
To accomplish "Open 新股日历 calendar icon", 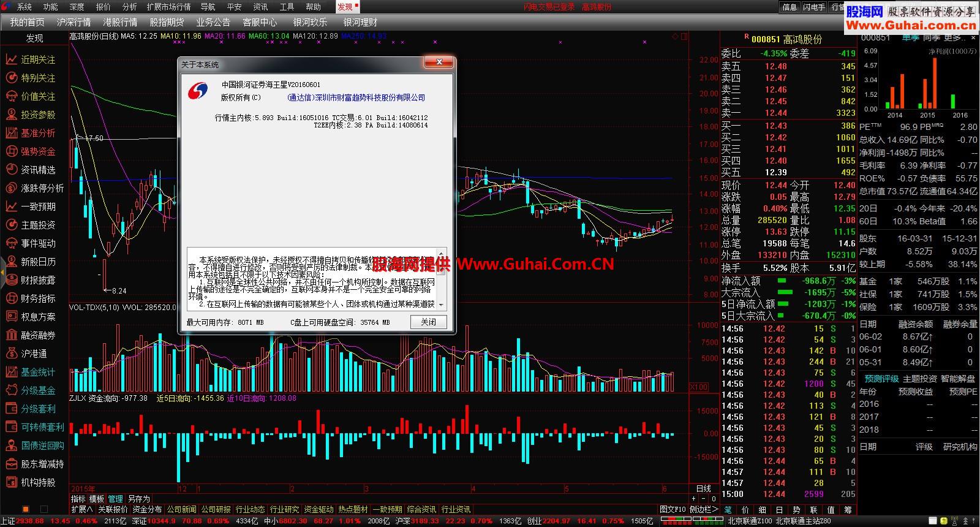I will [x=11, y=262].
